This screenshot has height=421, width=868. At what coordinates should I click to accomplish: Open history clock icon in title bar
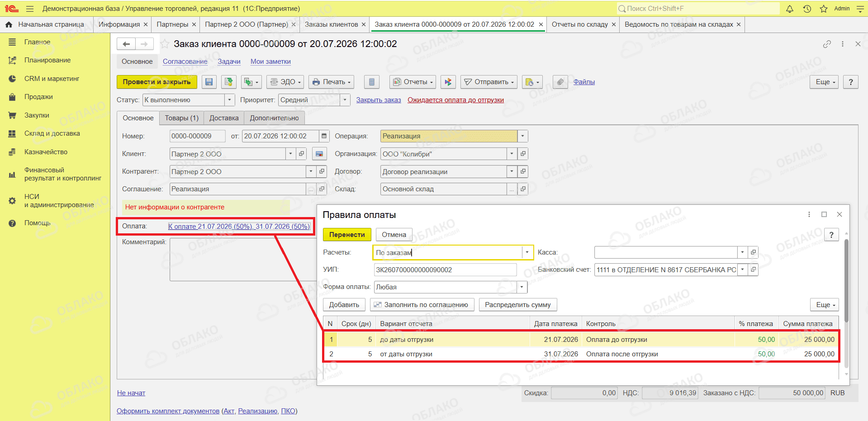click(807, 9)
